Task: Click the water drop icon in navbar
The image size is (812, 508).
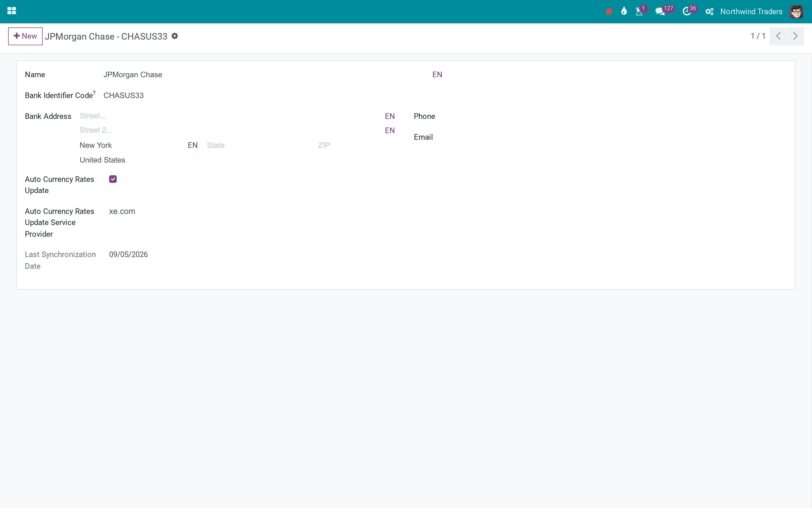Action: [x=624, y=11]
